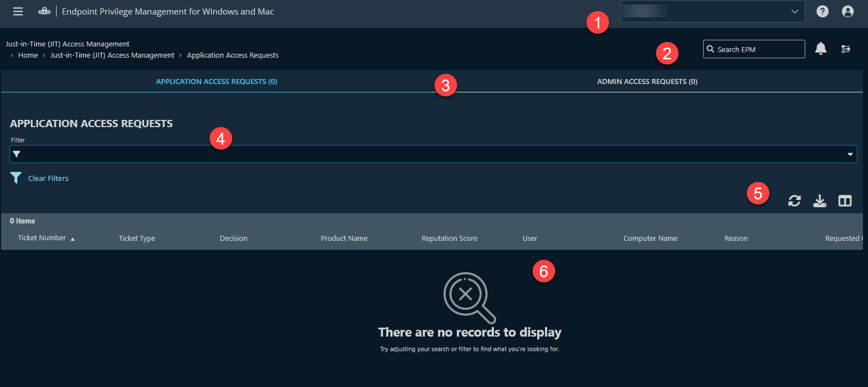Screen dimensions: 868x387
Task: Click the funnel icon inside Filter field
Action: point(17,154)
